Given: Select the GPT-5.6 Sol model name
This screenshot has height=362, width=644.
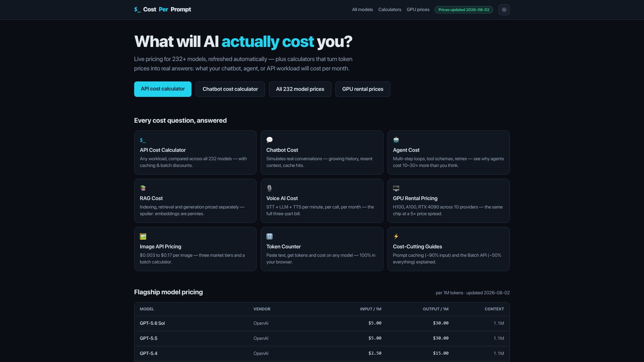Looking at the screenshot, I should [152, 323].
